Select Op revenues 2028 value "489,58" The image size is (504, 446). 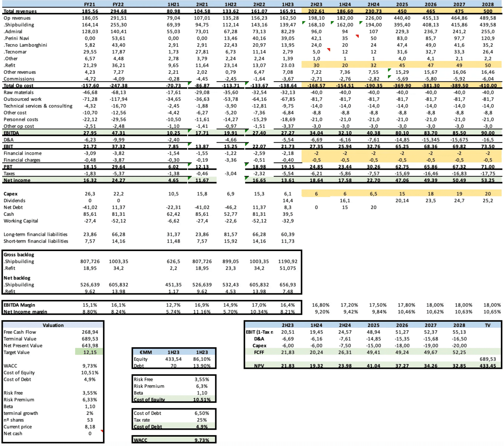488,18
